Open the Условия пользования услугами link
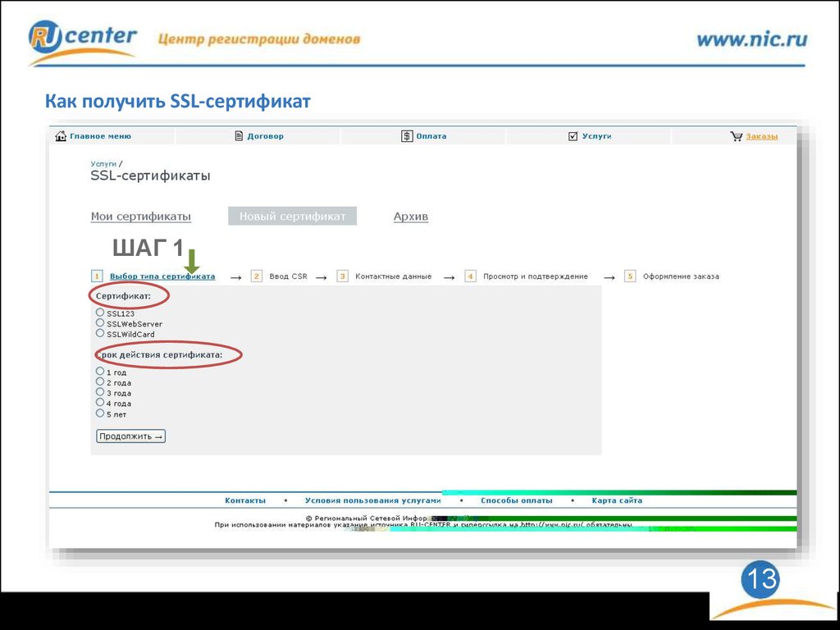This screenshot has height=630, width=840. (x=373, y=500)
